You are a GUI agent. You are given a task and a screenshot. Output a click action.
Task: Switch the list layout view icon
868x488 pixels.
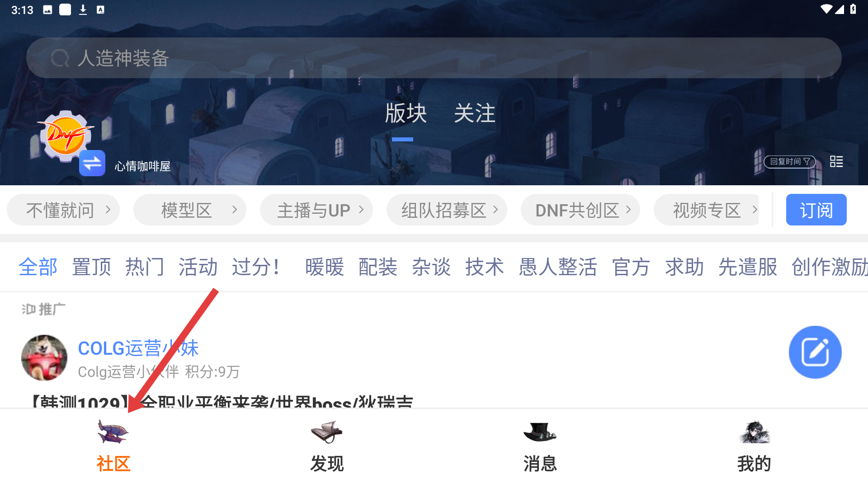coord(836,162)
